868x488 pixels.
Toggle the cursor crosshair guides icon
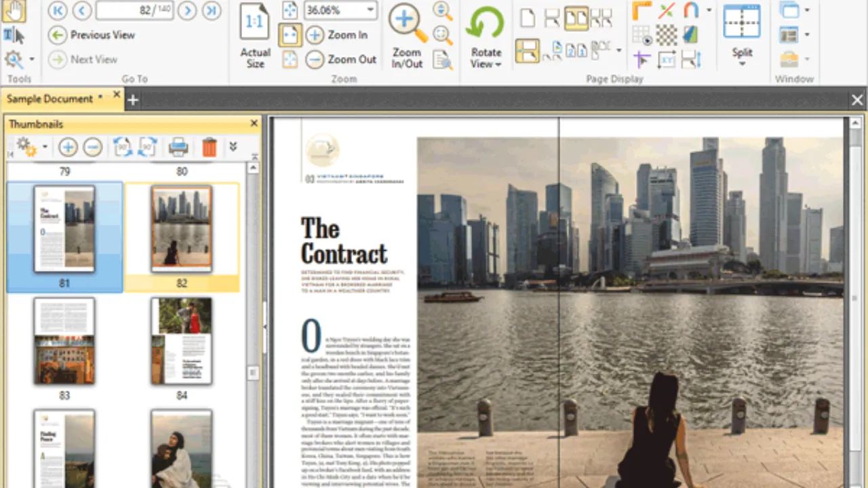pyautogui.click(x=642, y=60)
